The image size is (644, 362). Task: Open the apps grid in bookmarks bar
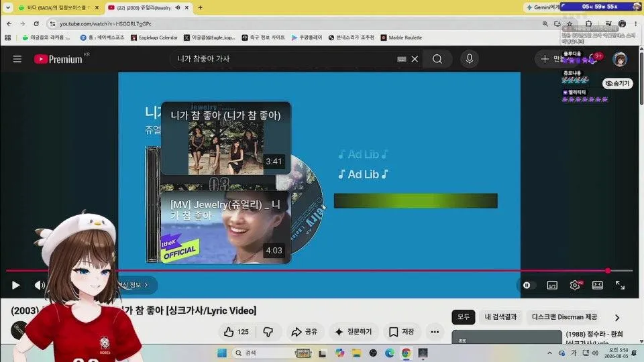click(x=8, y=38)
